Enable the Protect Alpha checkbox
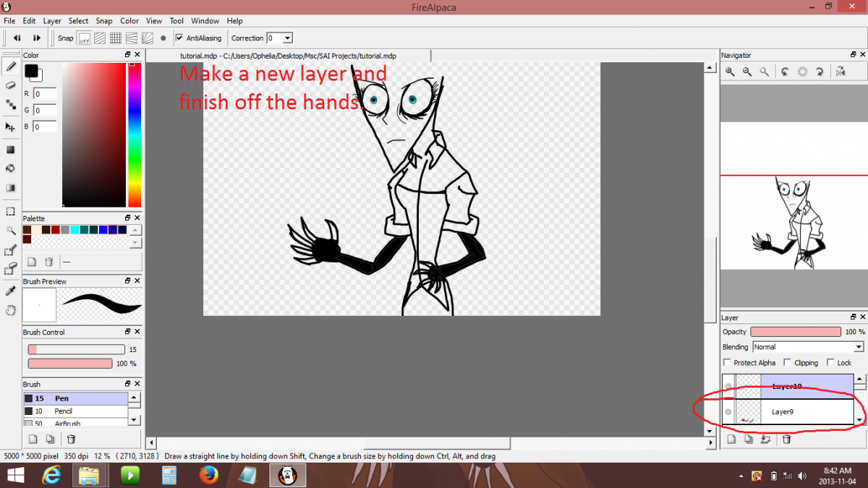Image resolution: width=868 pixels, height=488 pixels. click(x=728, y=363)
